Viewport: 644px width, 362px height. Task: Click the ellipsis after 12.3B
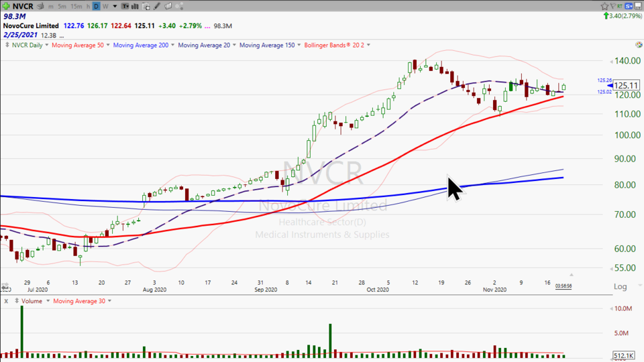pos(62,36)
